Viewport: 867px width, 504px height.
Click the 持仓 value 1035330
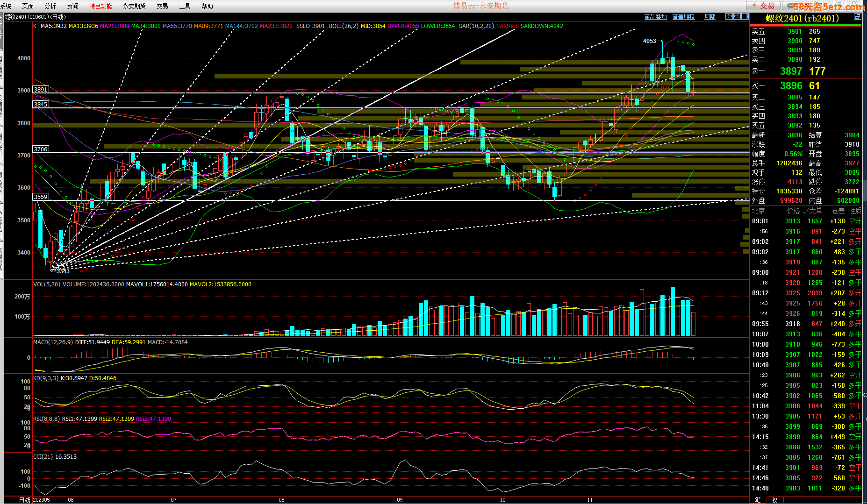(789, 191)
